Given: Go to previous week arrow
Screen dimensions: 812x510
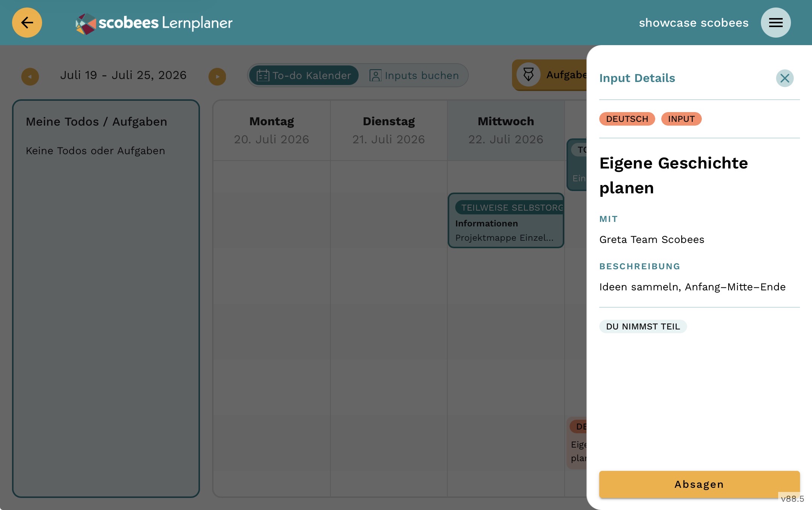Looking at the screenshot, I should pos(30,77).
